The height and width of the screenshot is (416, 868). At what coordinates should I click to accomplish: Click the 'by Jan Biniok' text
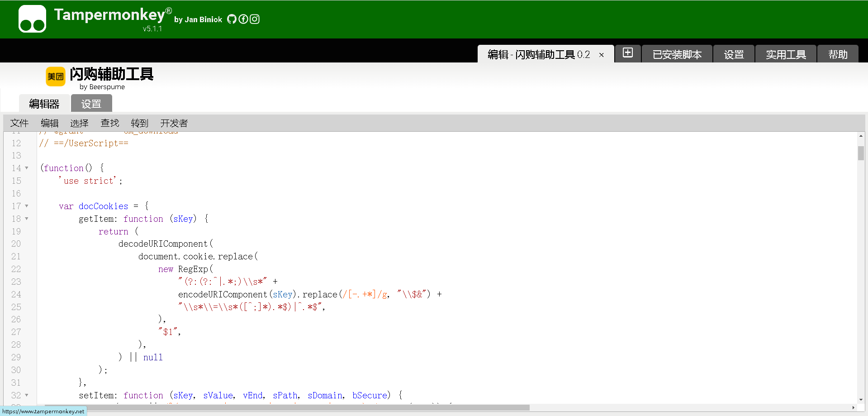click(x=198, y=19)
